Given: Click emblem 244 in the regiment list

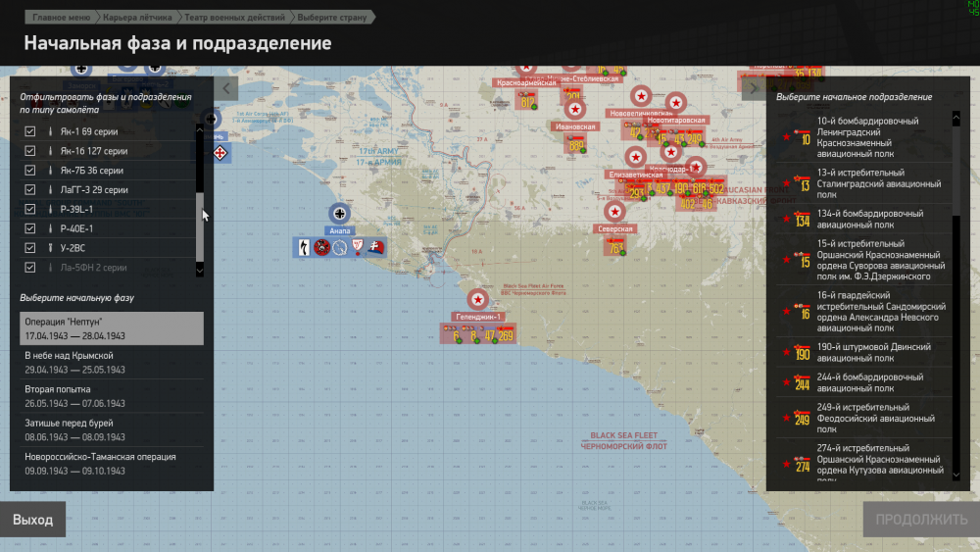Looking at the screenshot, I should click(x=802, y=382).
